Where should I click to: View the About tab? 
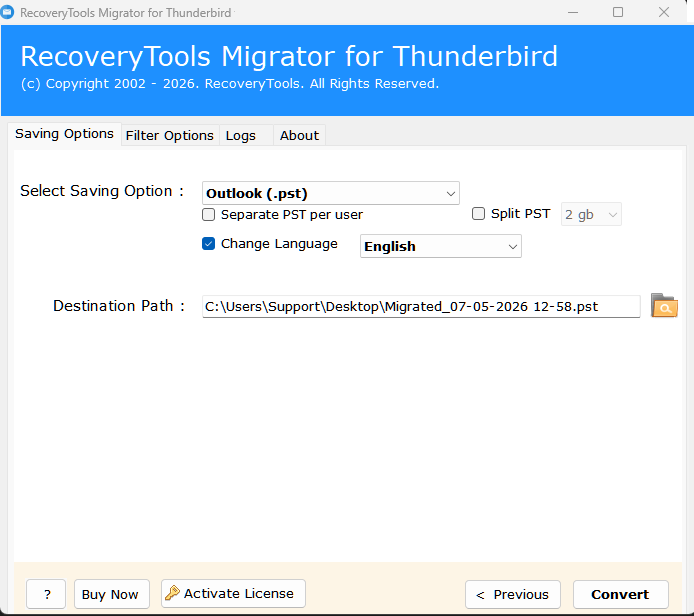point(299,135)
